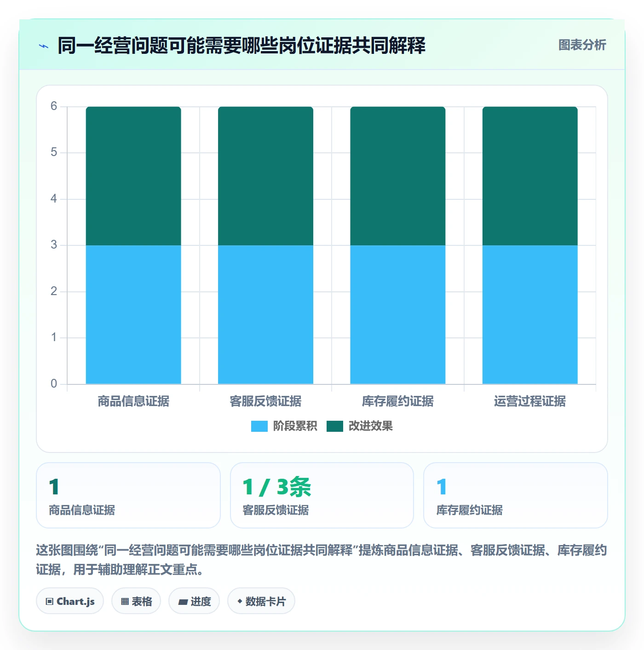Open the 客服反馈证据 card showing 1 / 3条
This screenshot has height=650, width=644.
point(322,495)
